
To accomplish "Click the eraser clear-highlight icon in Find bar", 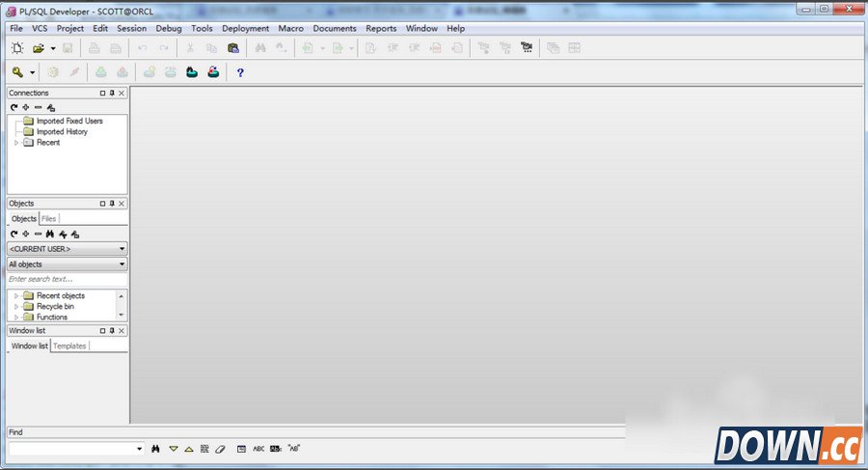I will pyautogui.click(x=220, y=449).
